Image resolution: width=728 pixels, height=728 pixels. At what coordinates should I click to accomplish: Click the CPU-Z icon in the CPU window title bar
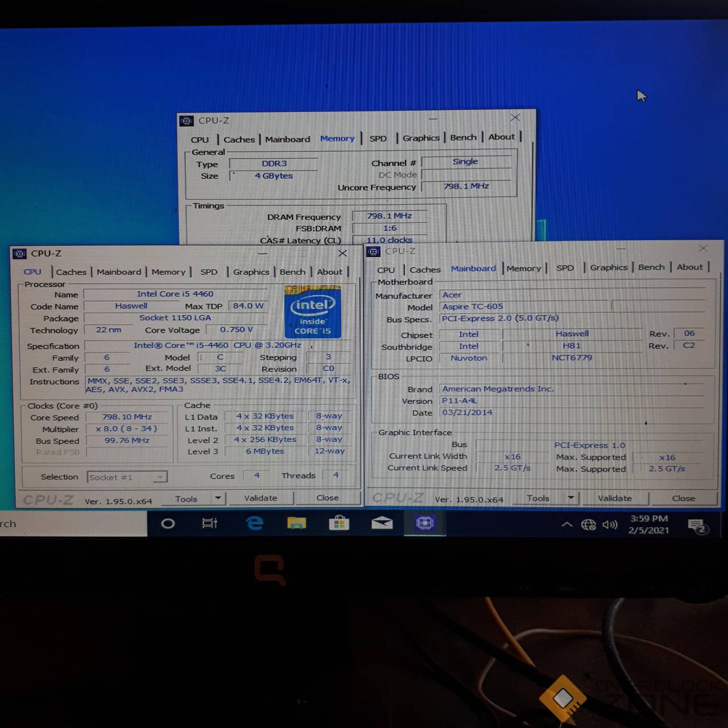pyautogui.click(x=20, y=254)
